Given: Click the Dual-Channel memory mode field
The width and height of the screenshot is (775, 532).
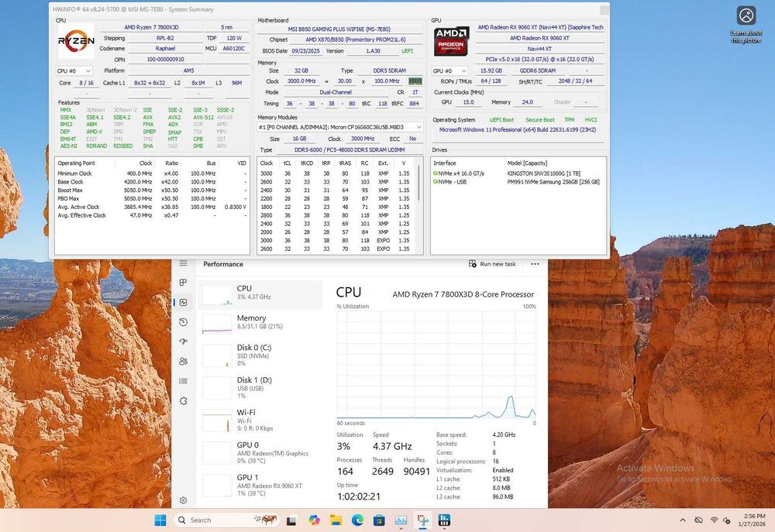Looking at the screenshot, I should coord(336,92).
